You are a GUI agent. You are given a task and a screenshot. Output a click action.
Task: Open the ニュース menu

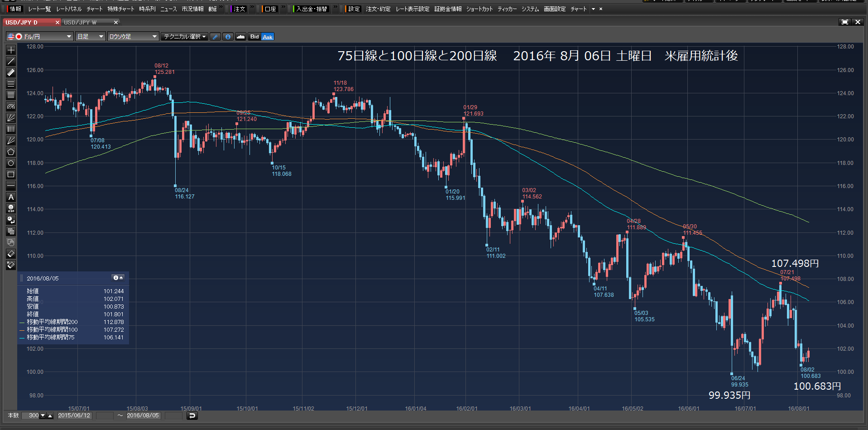[168, 9]
